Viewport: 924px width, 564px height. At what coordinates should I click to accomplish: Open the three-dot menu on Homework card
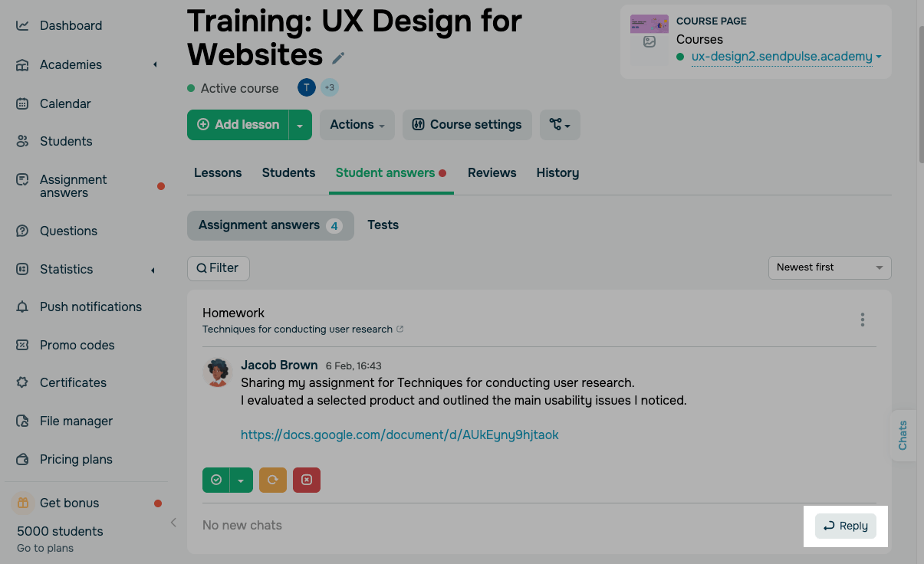tap(863, 320)
